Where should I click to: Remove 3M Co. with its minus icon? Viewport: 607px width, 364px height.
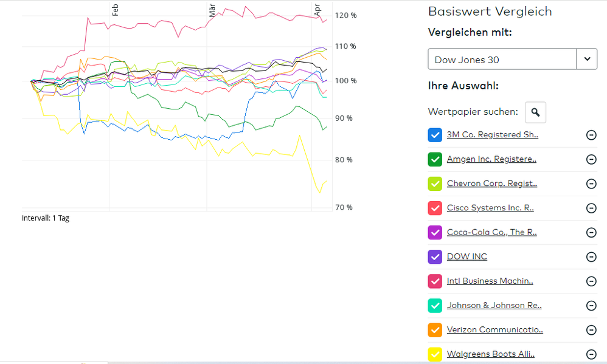[x=591, y=135]
